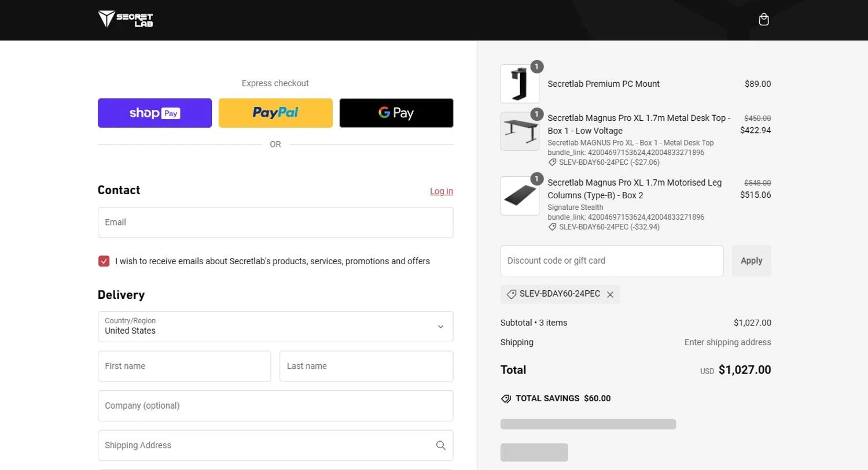
Task: Remove the SLEV-BDAY60-24PEC discount code
Action: [x=610, y=294]
